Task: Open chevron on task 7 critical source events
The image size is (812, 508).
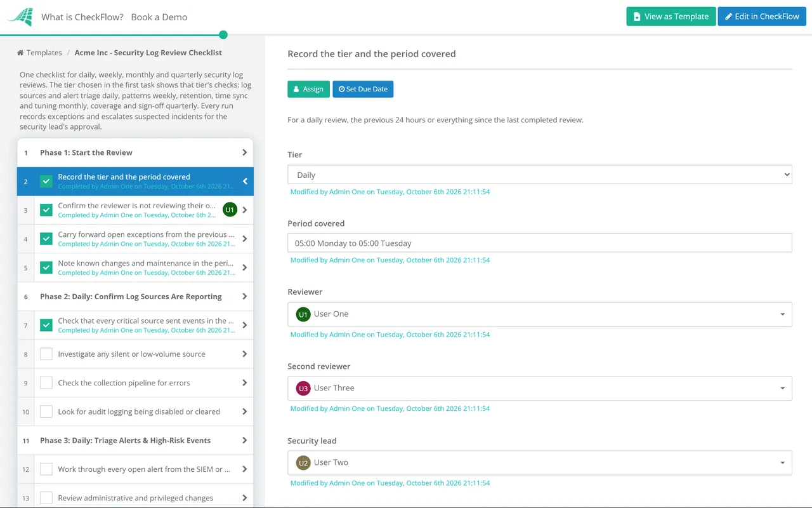Action: click(245, 325)
